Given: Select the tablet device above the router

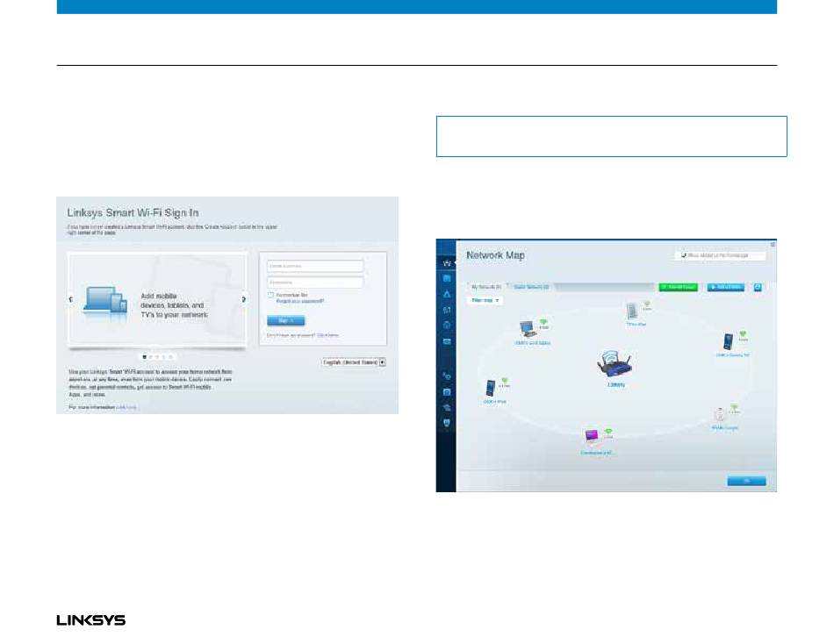Looking at the screenshot, I should 632,311.
